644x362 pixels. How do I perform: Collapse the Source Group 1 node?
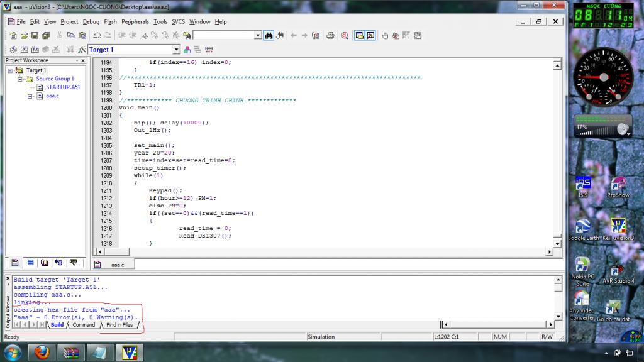(19, 79)
